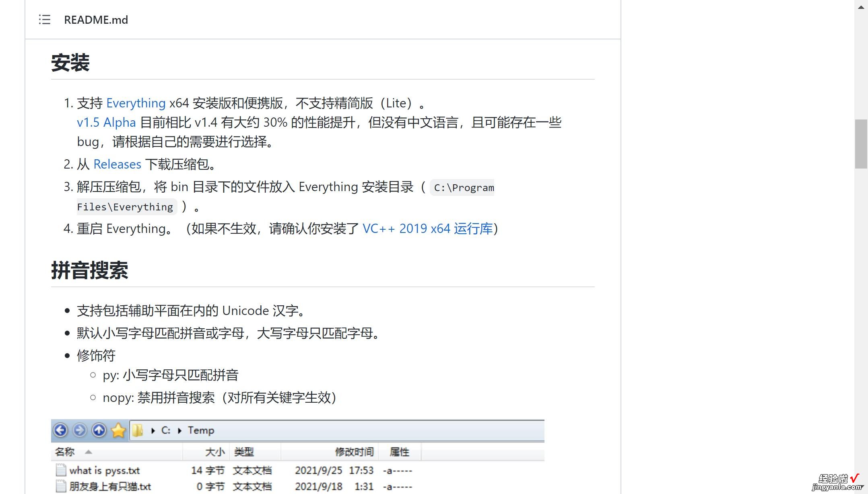Viewport: 868px width, 494px height.
Task: Click the up arrow in the explorer image
Action: 99,430
